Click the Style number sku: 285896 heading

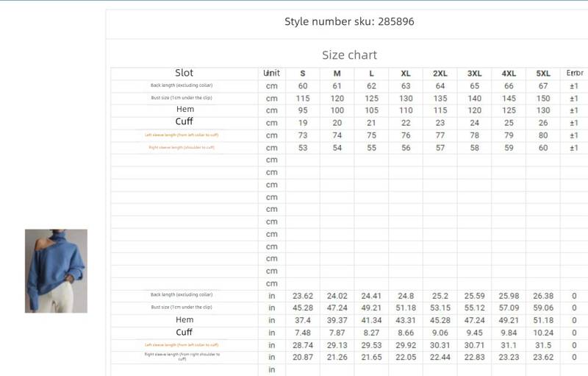(349, 21)
